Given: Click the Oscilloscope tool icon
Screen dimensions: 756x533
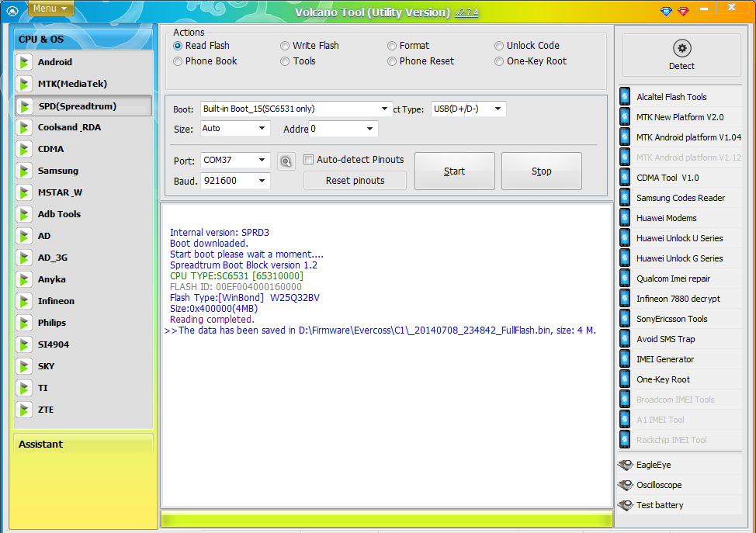Looking at the screenshot, I should pyautogui.click(x=626, y=486).
